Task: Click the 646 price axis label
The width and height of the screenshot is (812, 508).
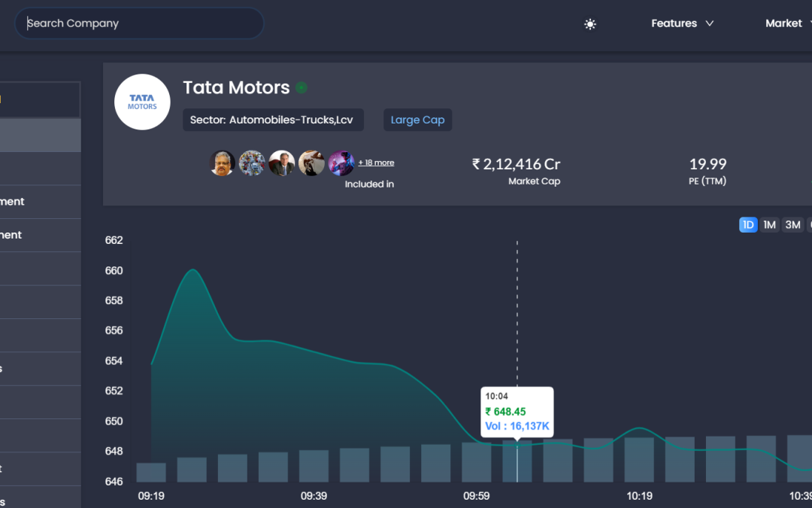Action: (x=114, y=482)
